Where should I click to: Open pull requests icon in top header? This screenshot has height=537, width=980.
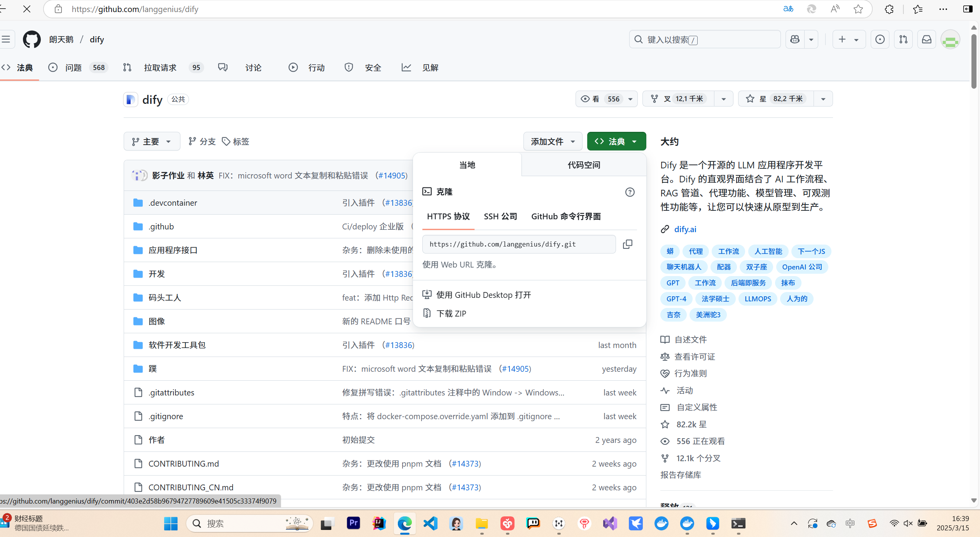(903, 39)
